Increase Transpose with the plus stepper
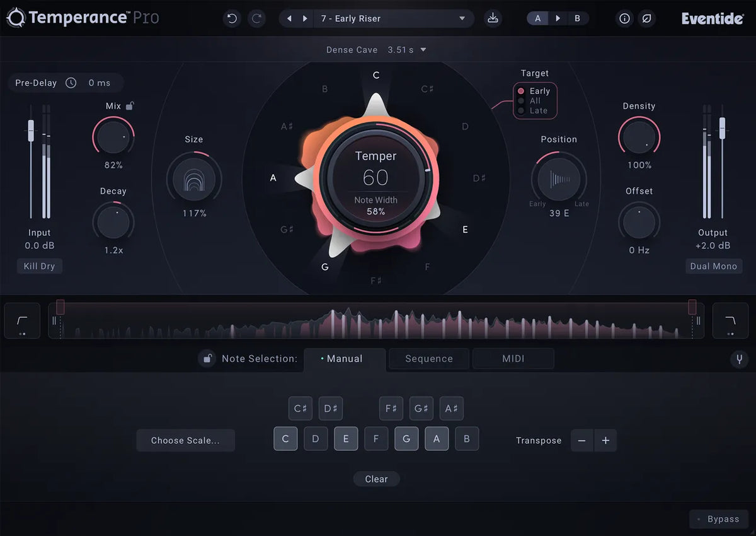Viewport: 756px width, 536px height. (x=605, y=440)
